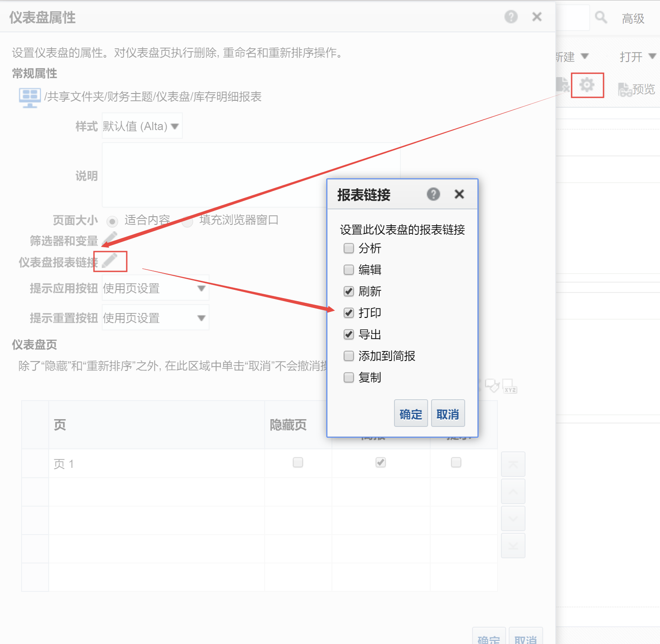This screenshot has width=660, height=644.
Task: Click pencil icon next to 筛选器和变量
Action: click(x=110, y=238)
